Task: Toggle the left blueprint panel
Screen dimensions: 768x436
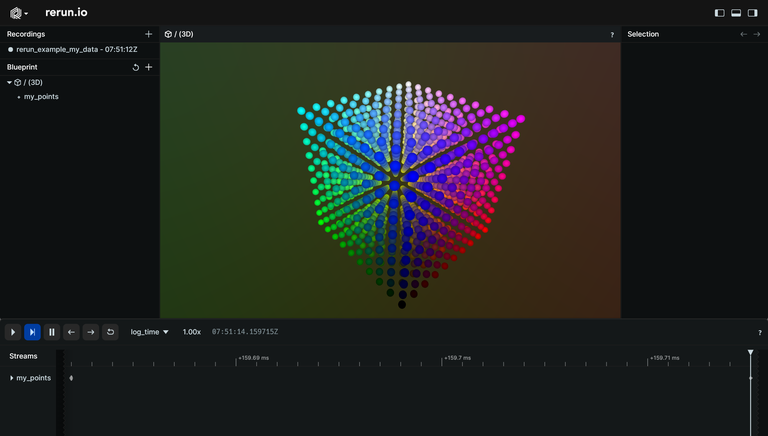Action: 719,13
